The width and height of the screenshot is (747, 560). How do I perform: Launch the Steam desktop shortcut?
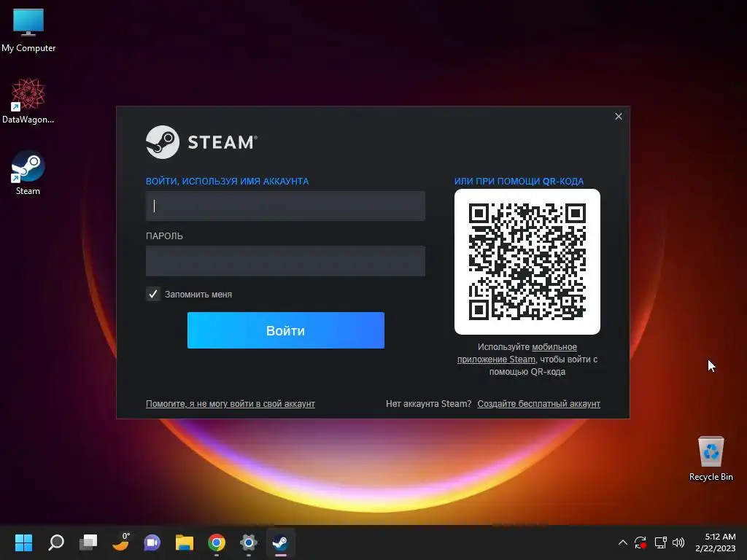point(28,172)
